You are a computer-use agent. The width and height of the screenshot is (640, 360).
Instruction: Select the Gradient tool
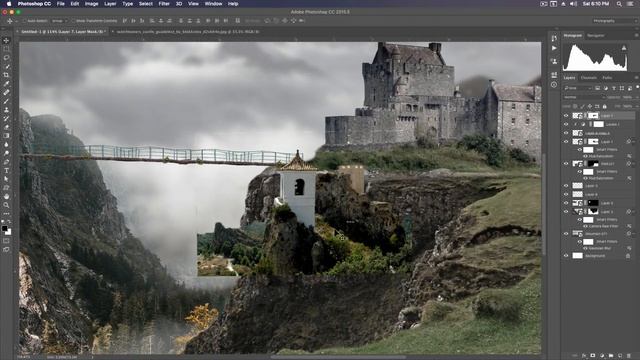point(6,136)
